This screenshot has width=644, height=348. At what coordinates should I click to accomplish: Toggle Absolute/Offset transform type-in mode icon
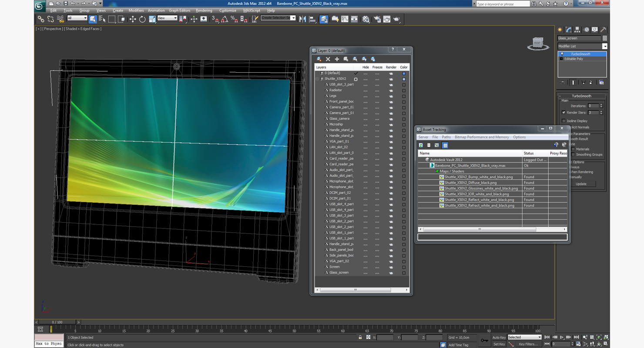click(x=368, y=338)
